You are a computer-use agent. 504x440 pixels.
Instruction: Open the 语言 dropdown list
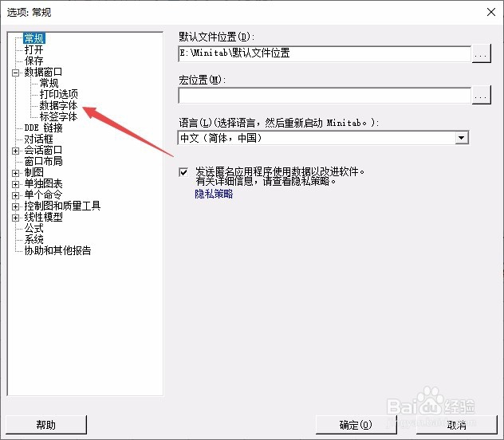point(462,138)
